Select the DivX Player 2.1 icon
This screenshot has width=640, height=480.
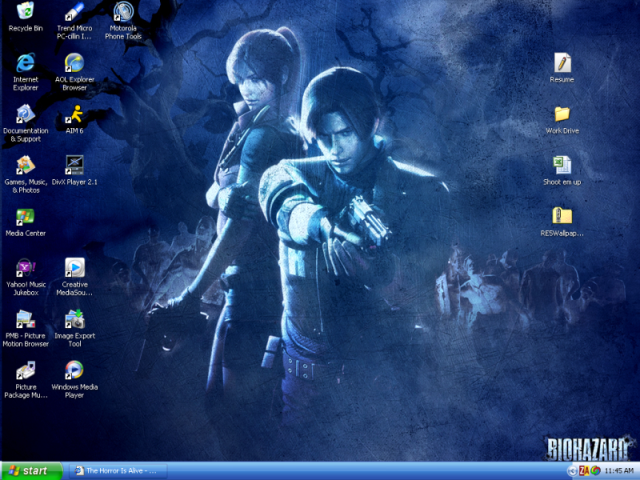click(74, 164)
